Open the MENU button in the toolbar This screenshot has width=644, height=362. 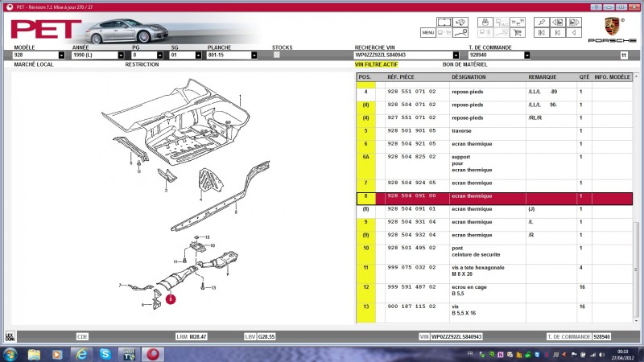pos(428,32)
